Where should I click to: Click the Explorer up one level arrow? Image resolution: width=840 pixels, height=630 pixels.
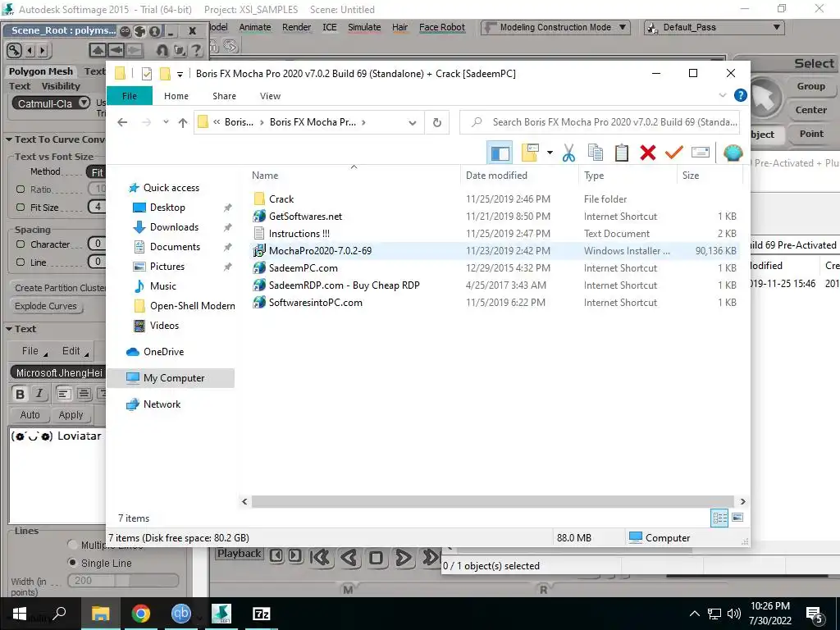(x=183, y=123)
